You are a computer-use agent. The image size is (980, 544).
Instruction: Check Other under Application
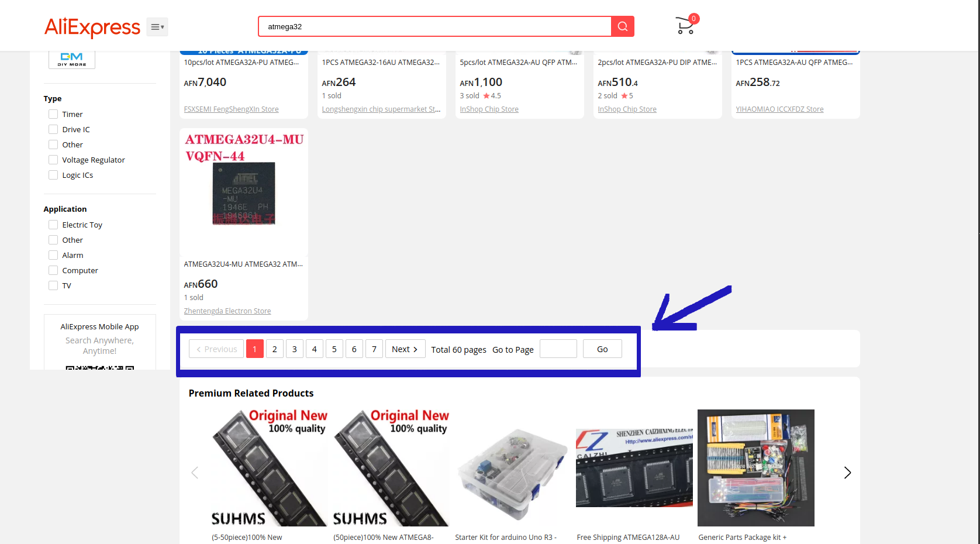[x=53, y=240]
